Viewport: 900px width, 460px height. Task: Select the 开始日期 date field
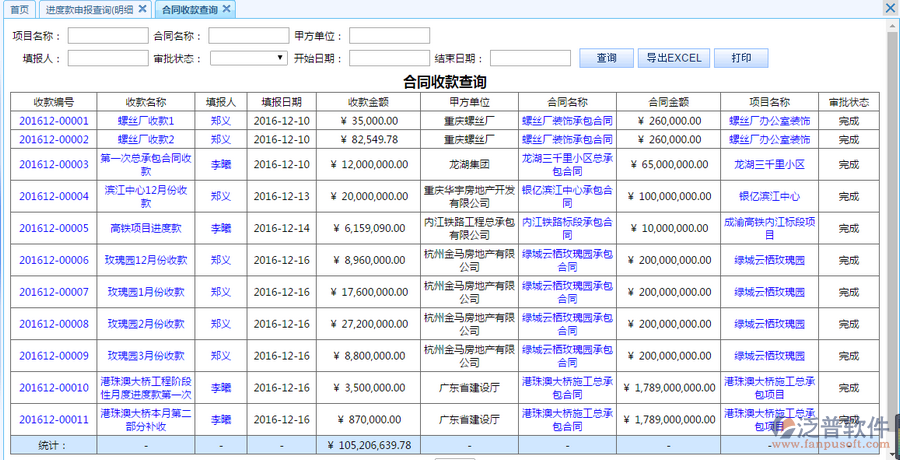click(389, 58)
